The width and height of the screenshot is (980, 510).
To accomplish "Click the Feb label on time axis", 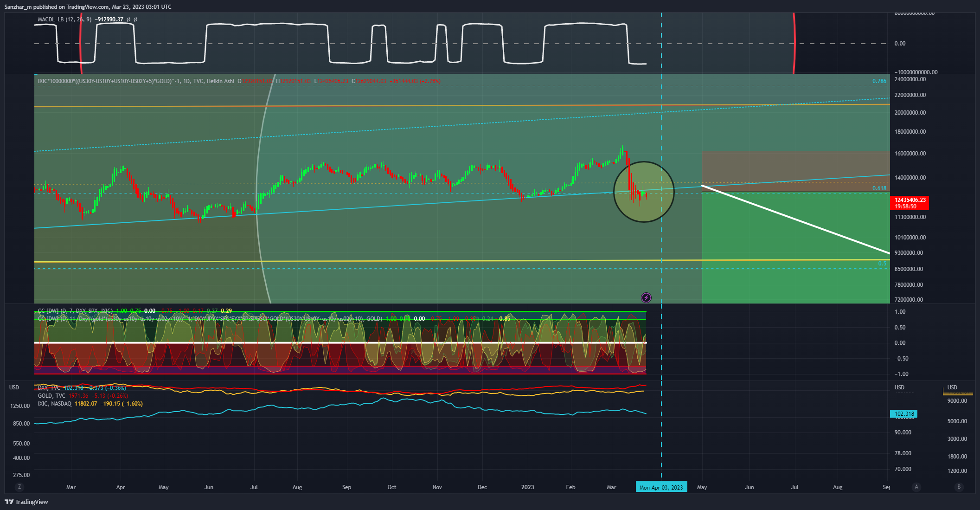I will [570, 487].
